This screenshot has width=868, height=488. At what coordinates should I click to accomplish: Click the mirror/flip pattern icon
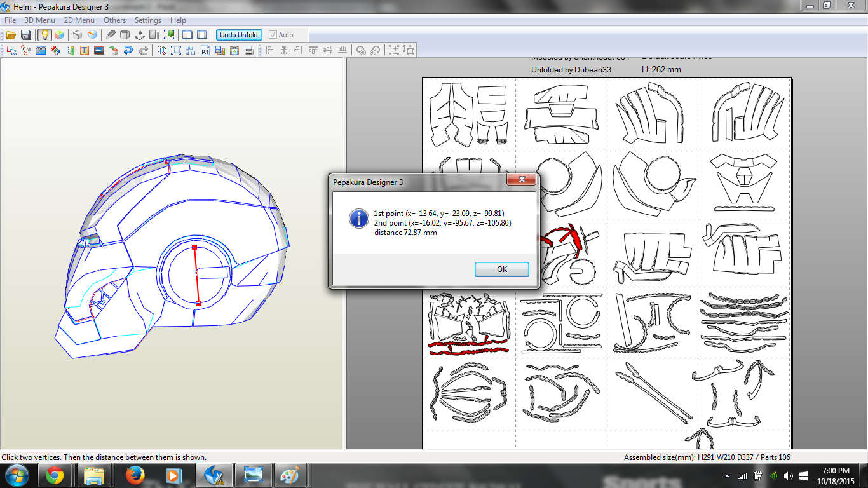tap(162, 50)
